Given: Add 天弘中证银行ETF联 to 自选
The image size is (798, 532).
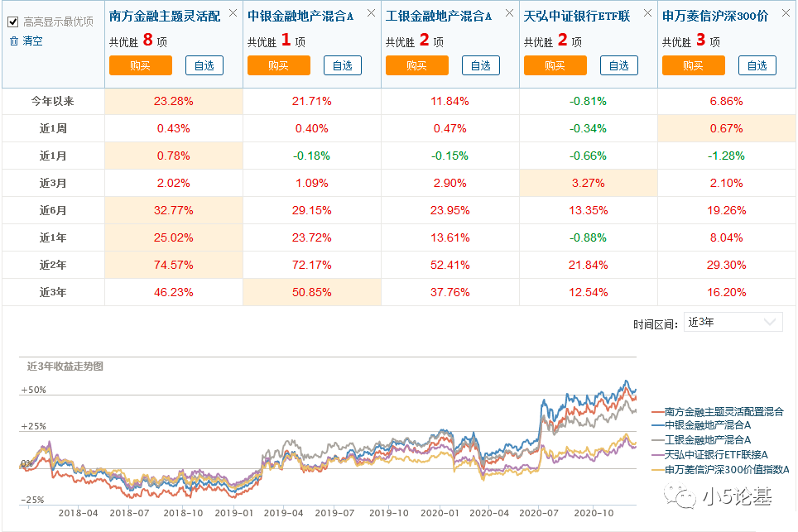Looking at the screenshot, I should point(619,66).
